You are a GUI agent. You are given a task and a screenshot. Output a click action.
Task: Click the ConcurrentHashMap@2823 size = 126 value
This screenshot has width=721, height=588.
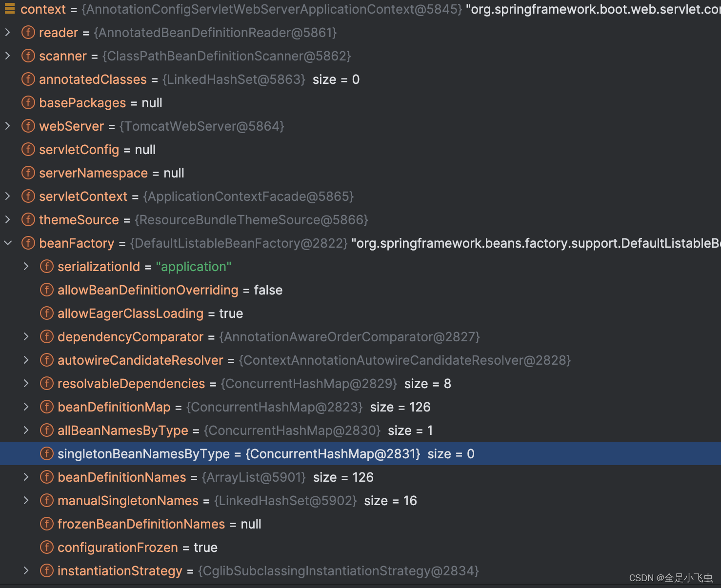[308, 407]
